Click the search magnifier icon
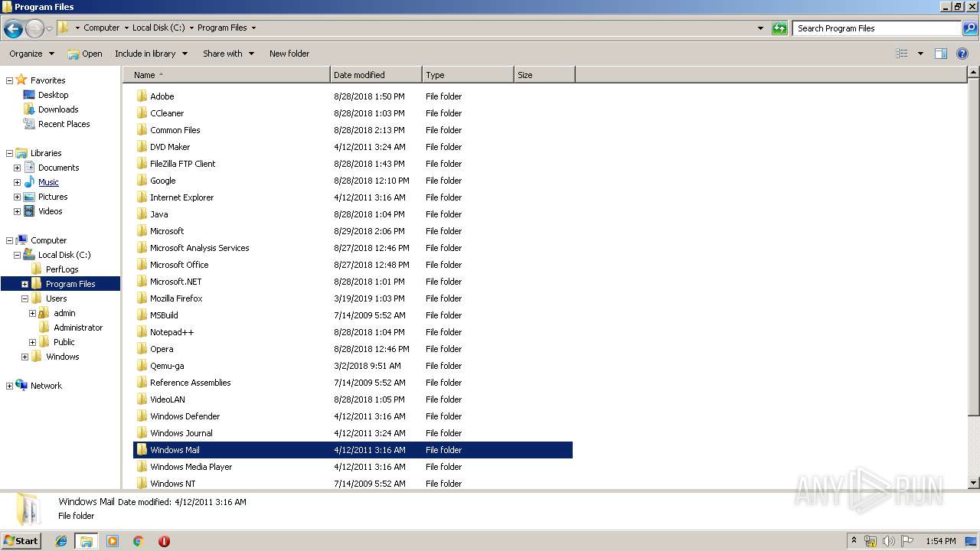The width and height of the screenshot is (980, 551). [x=969, y=28]
